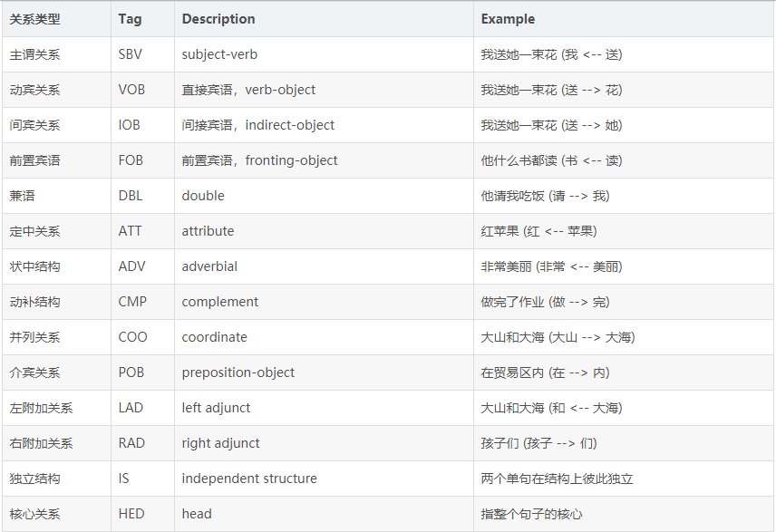
Task: Click the right adjunct description cell
Action: click(220, 443)
